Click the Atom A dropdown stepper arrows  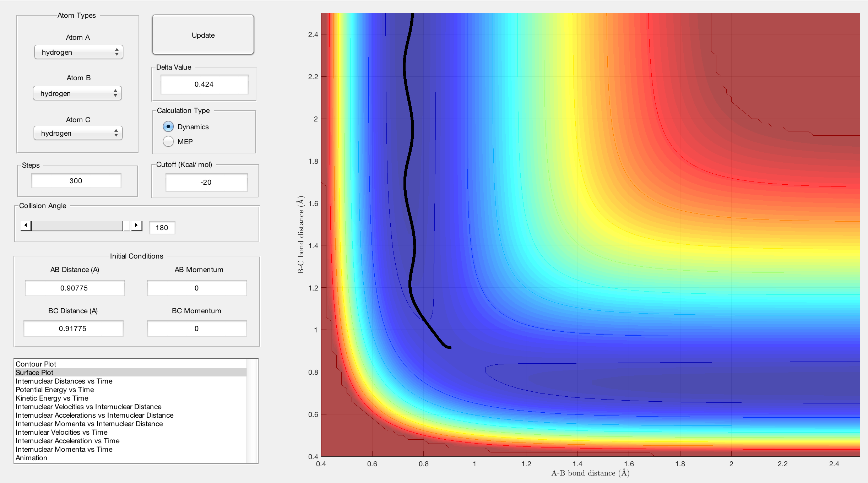(116, 52)
